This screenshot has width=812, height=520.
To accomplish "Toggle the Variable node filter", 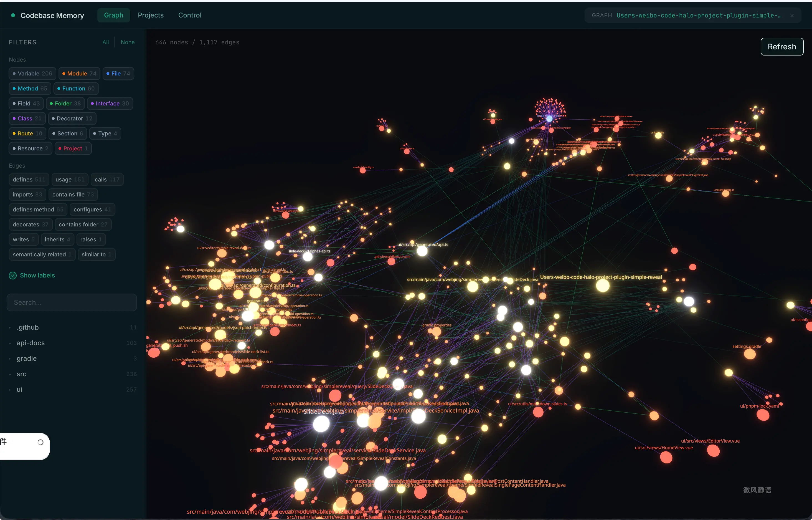I will pyautogui.click(x=32, y=74).
